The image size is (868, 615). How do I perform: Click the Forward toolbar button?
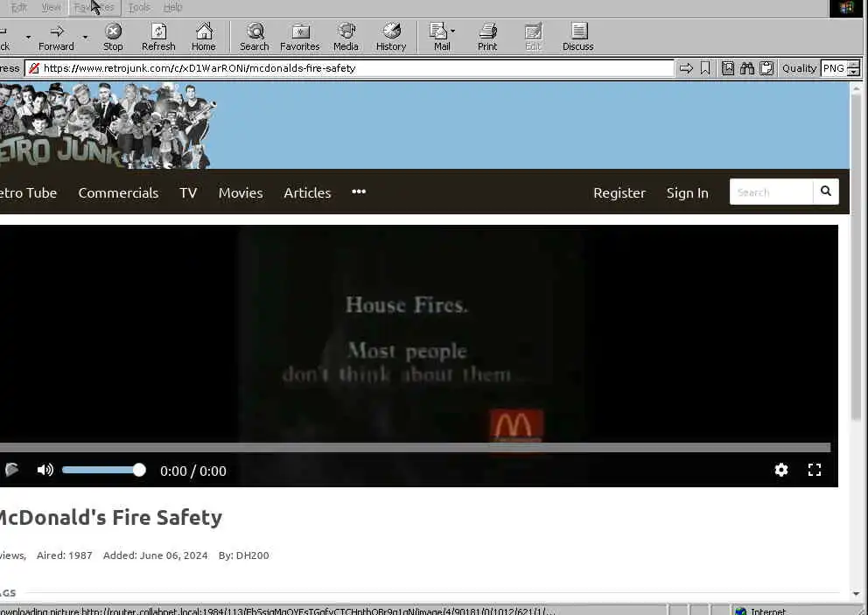coord(56,37)
